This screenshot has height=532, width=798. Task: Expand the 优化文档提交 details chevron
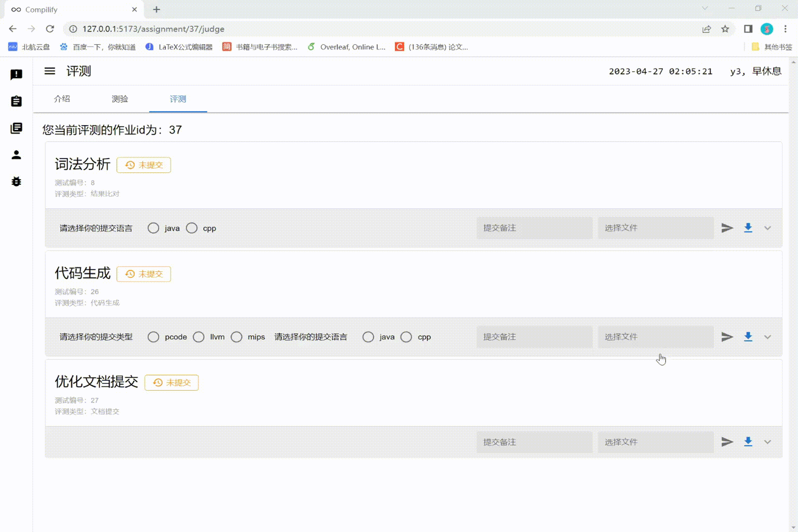tap(768, 442)
